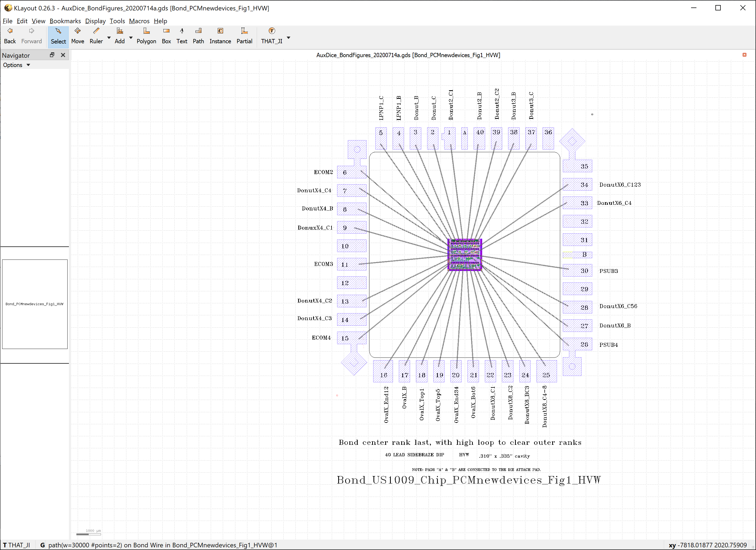Image resolution: width=756 pixels, height=550 pixels.
Task: Open the Macros menu
Action: 139,21
